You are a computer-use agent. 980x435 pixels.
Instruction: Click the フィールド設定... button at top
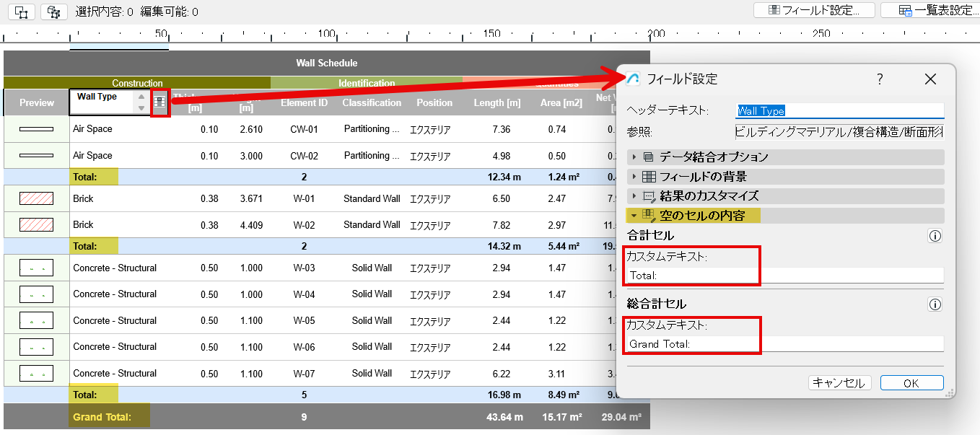tap(814, 11)
